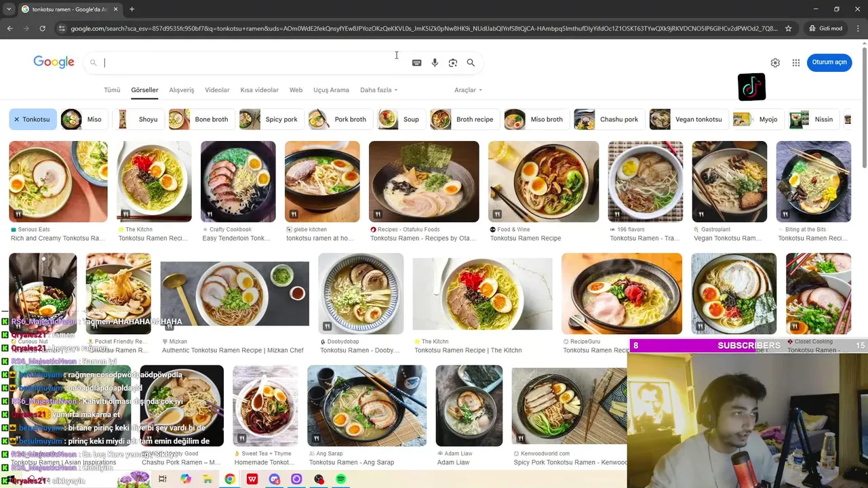Switch to the Tümü tab
Image resolution: width=868 pixels, height=488 pixels.
[x=112, y=90]
